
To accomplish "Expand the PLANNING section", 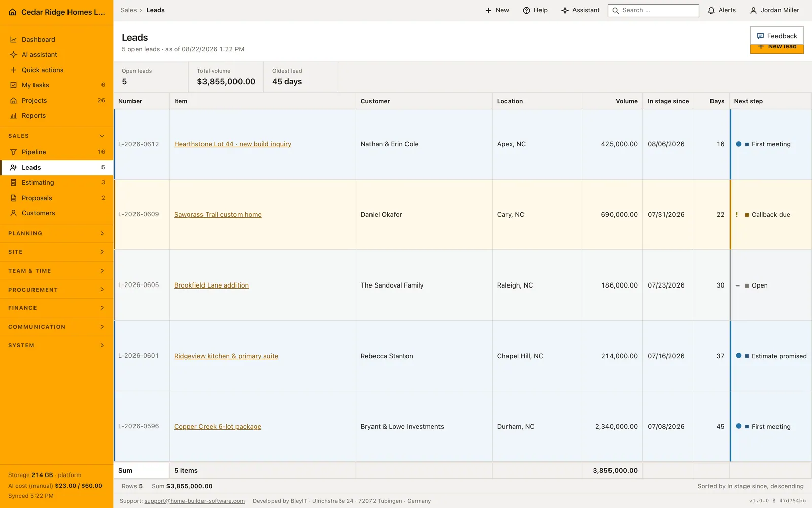I will click(x=56, y=234).
